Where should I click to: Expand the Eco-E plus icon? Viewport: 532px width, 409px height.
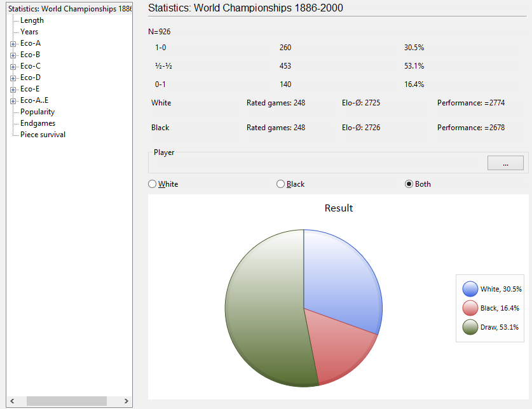[x=13, y=89]
